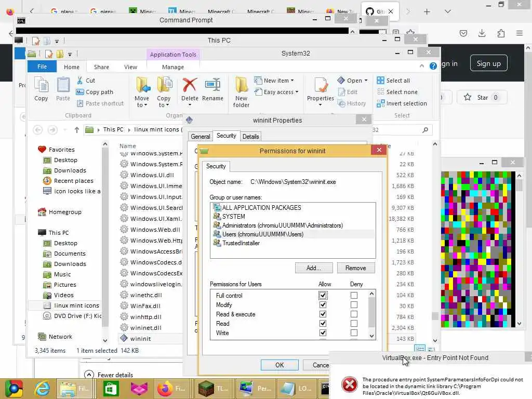The image size is (532, 399).
Task: Open the Windows Store taskbar icon
Action: point(110,389)
